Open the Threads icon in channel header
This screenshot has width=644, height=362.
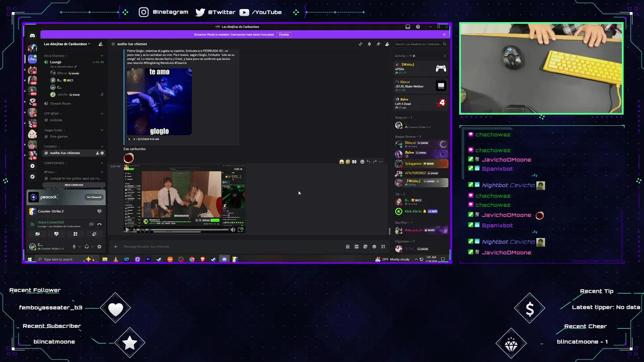(360, 44)
